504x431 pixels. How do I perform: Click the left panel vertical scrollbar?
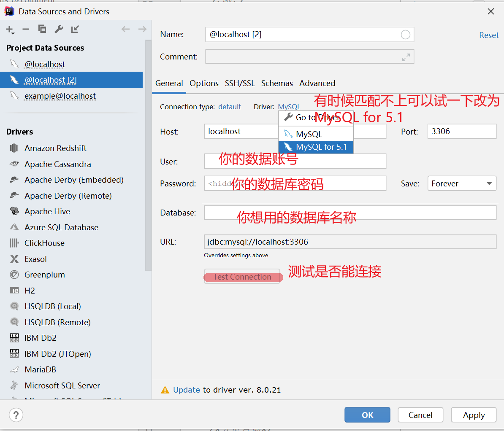(x=148, y=156)
